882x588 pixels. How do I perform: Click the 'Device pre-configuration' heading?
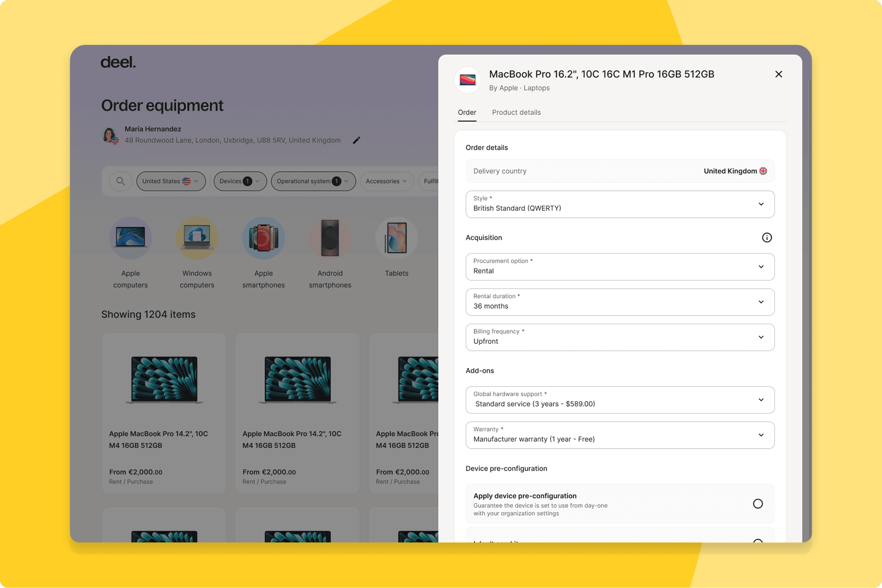tap(506, 468)
